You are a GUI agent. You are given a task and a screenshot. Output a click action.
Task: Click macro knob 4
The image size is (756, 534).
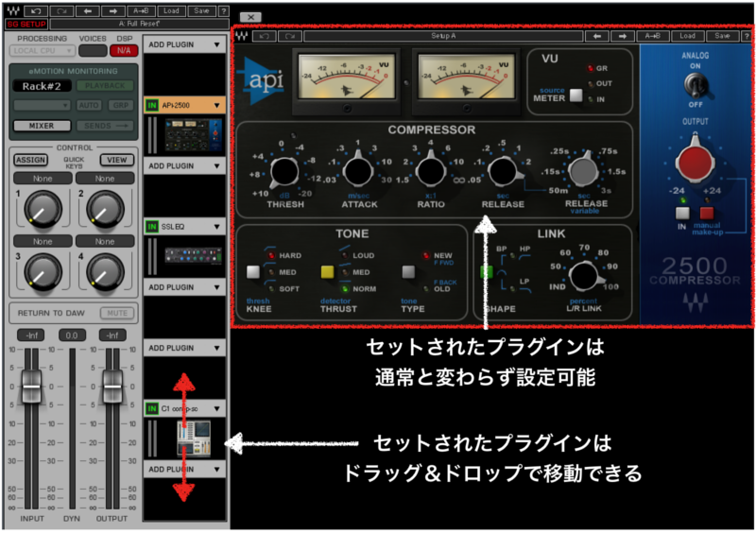click(105, 272)
